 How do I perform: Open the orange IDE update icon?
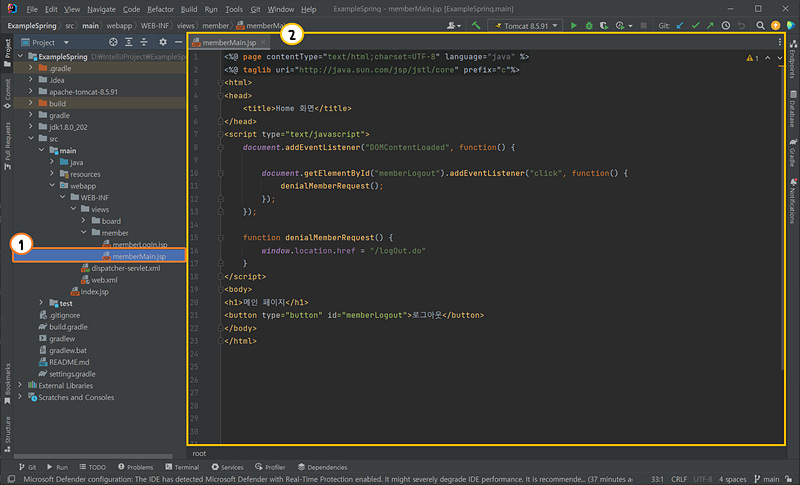tap(776, 25)
